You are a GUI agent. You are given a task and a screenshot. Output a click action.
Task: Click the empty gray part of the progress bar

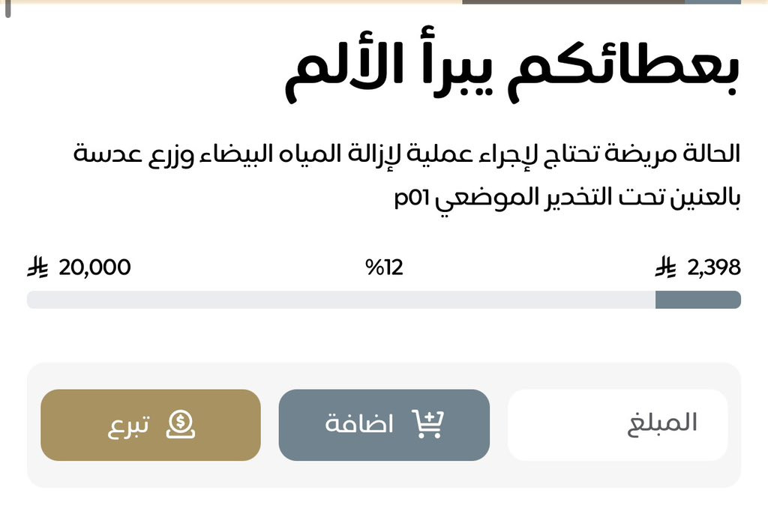pos(341,300)
